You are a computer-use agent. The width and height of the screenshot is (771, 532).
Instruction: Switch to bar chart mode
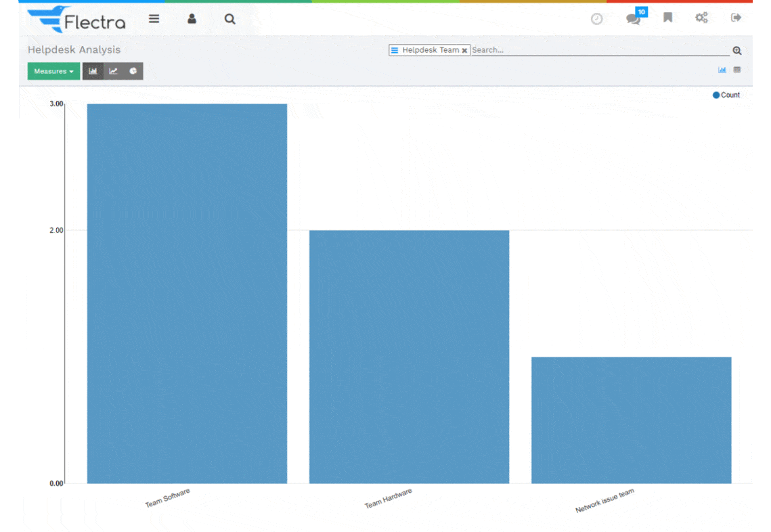pos(93,71)
